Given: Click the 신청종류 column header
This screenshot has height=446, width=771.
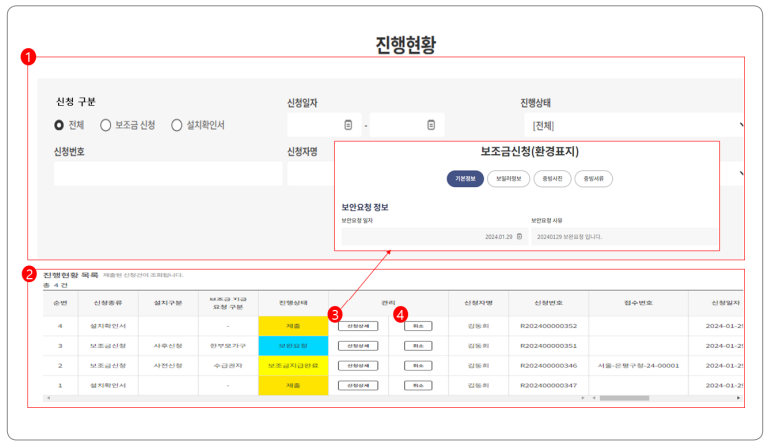Looking at the screenshot, I should click(108, 303).
